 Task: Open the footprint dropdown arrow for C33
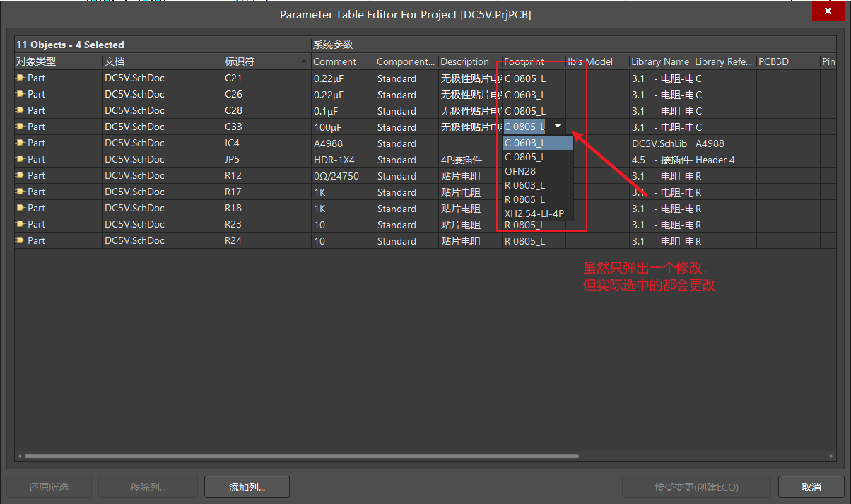point(558,127)
